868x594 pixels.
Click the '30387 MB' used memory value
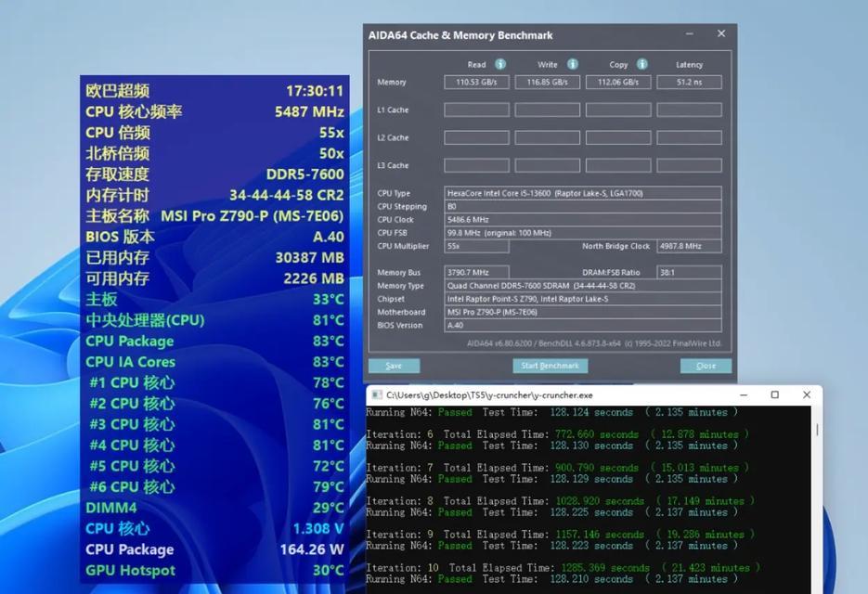[310, 258]
